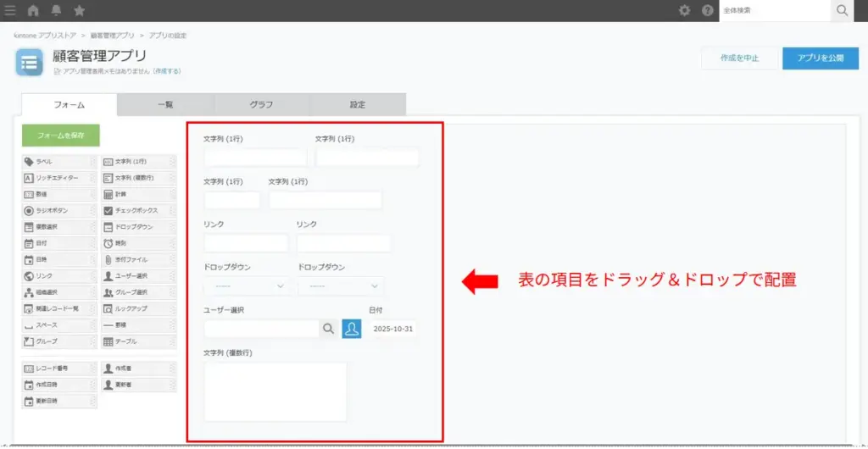Open bookmarks via the star icon

pos(79,10)
